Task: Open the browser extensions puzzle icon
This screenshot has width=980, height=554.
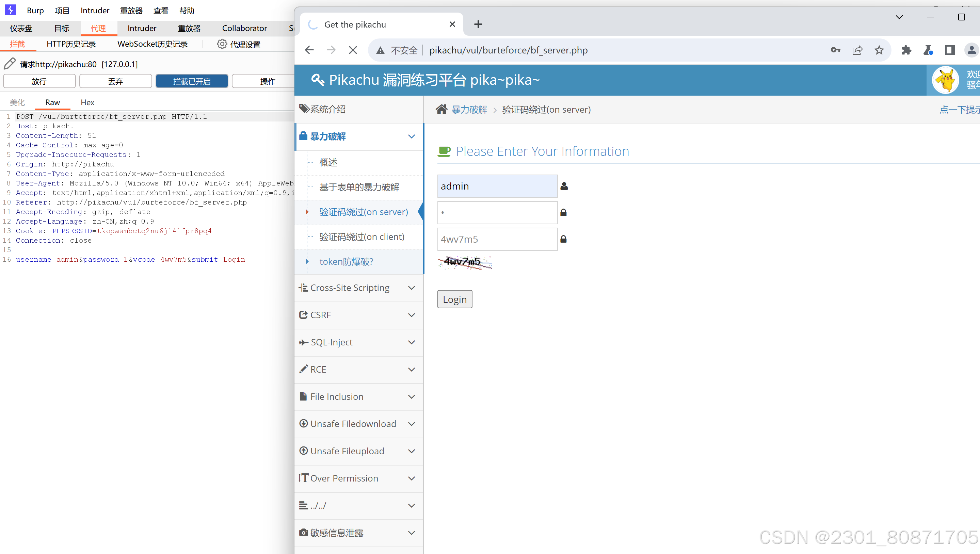Action: [906, 50]
